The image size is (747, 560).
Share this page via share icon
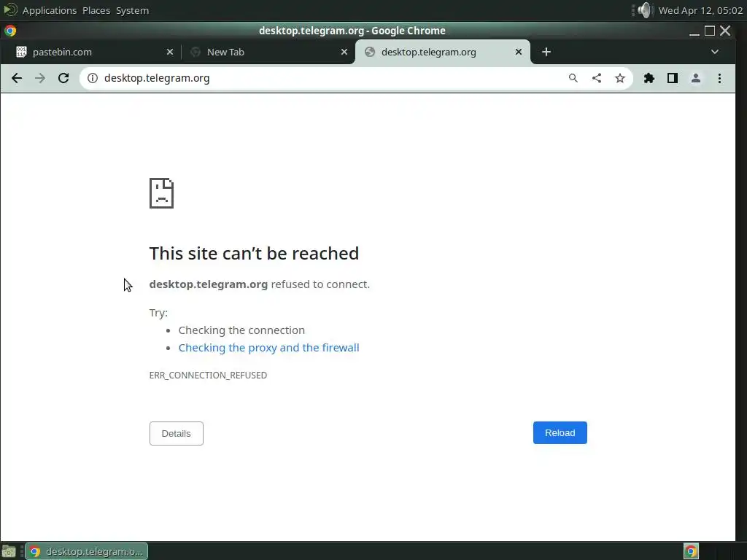pyautogui.click(x=597, y=78)
